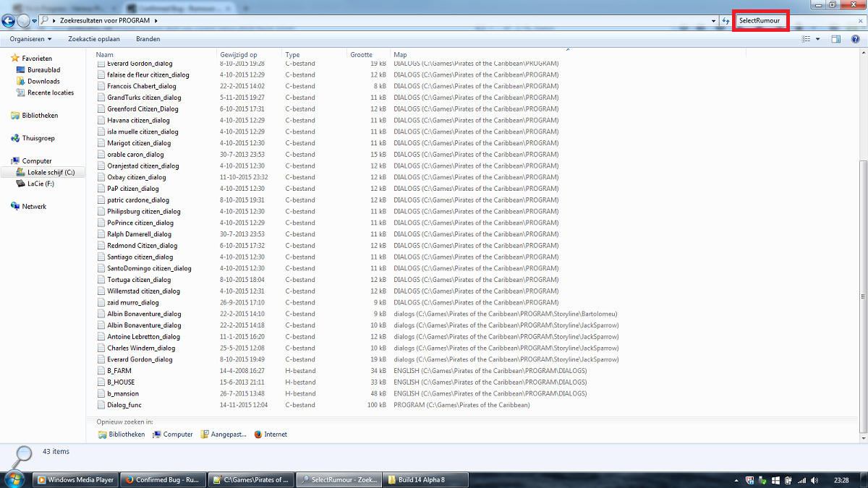Select the B_FARM header file icon
The height and width of the screenshot is (488, 868).
101,371
